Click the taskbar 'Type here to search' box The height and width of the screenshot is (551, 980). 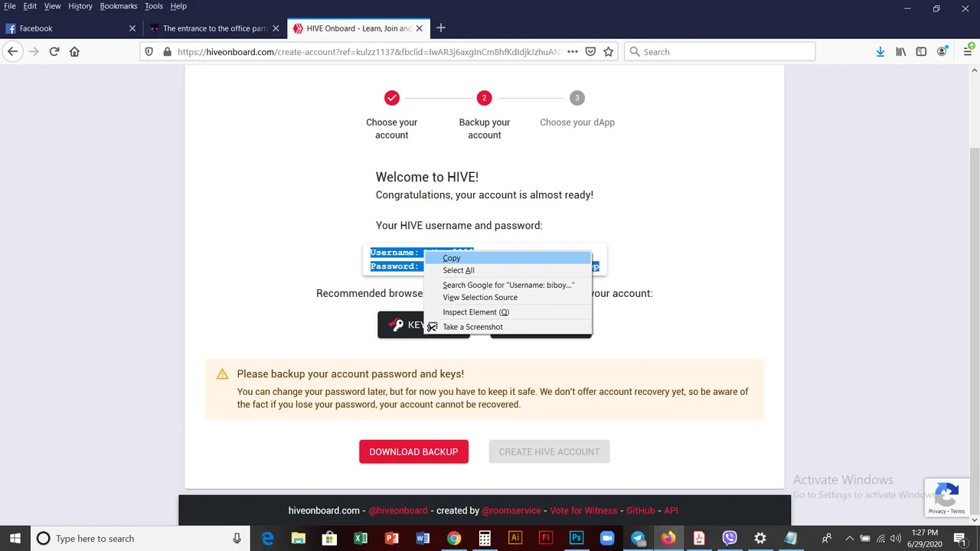pos(140,538)
